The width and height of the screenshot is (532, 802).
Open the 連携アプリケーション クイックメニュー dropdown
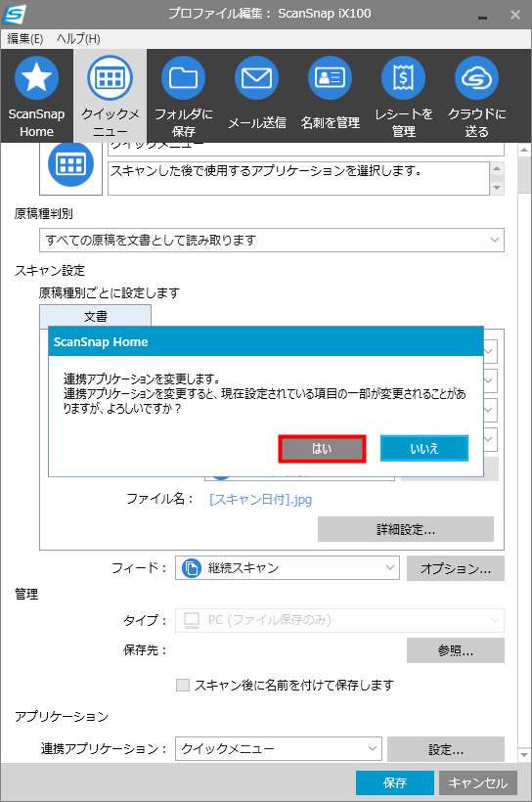pyautogui.click(x=279, y=749)
